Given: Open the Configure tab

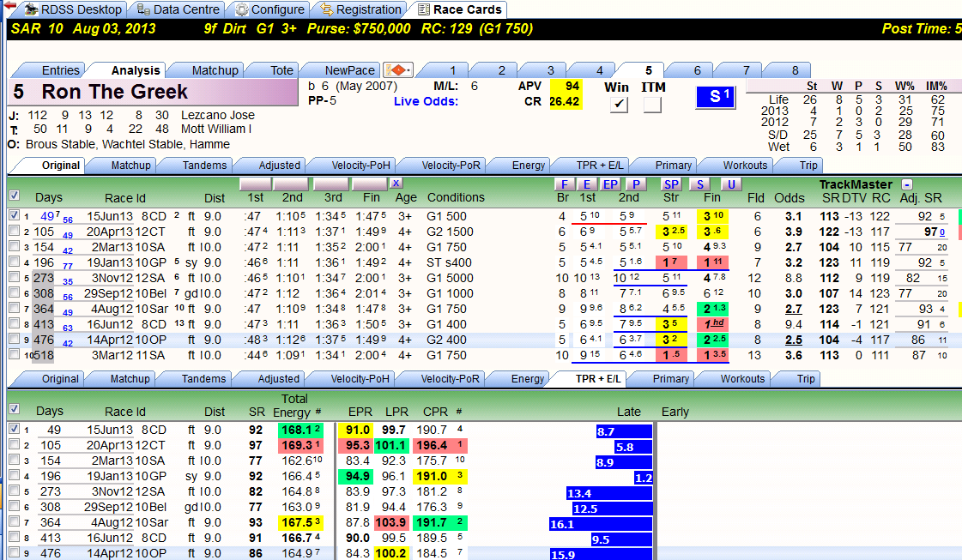Looking at the screenshot, I should (x=270, y=9).
